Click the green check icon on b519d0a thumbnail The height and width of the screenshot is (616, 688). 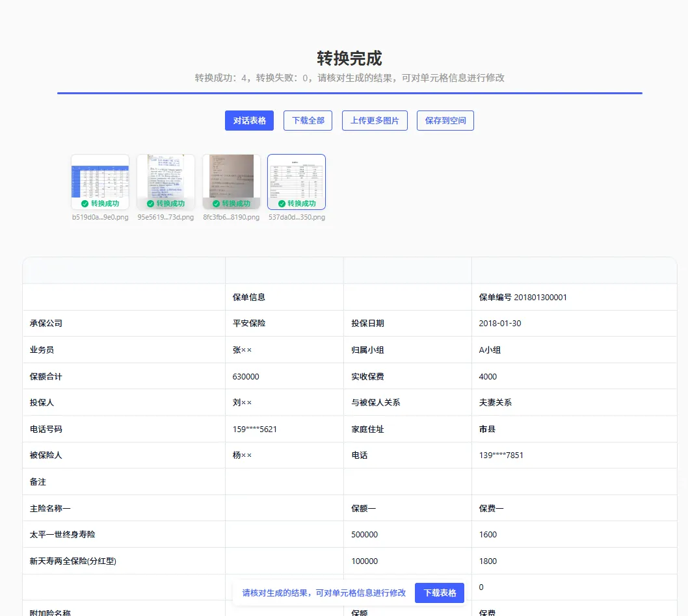click(85, 203)
